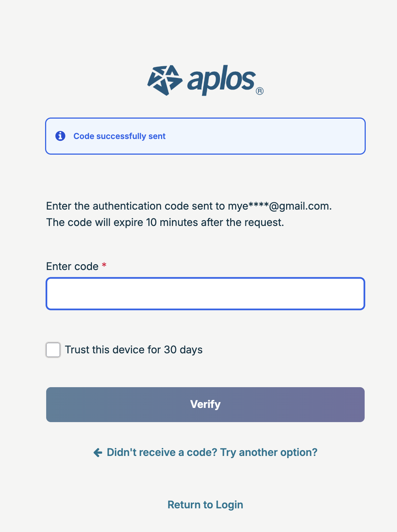Click the Verify button
Image resolution: width=397 pixels, height=532 pixels.
(205, 405)
